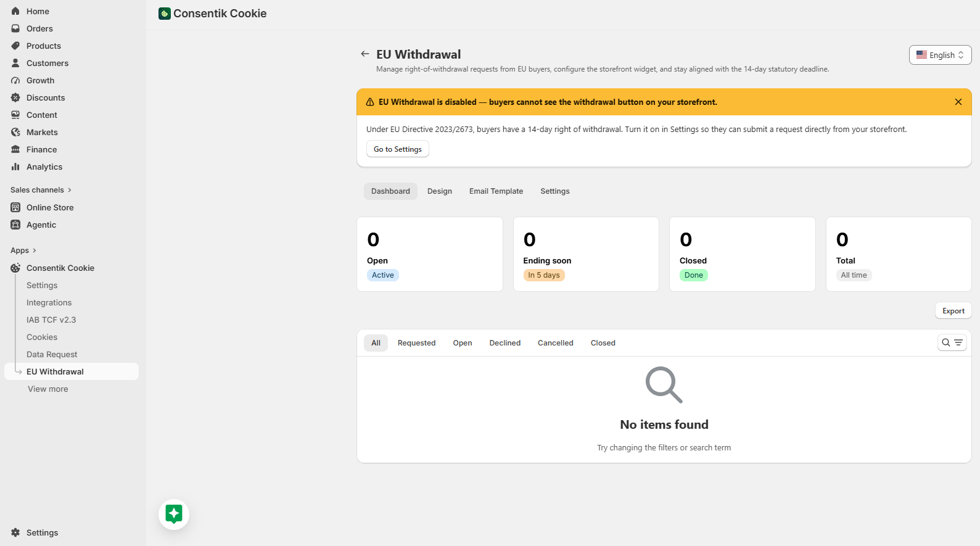
Task: Filter by Open status tab
Action: click(463, 343)
